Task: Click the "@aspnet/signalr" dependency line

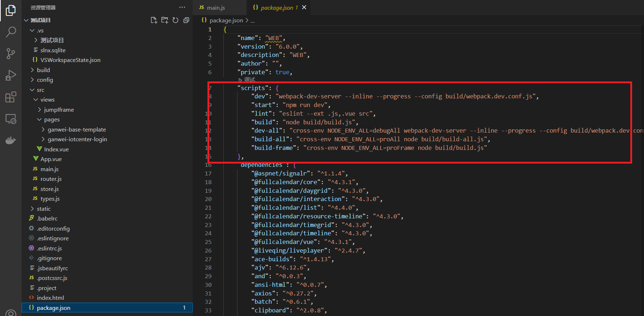Action: point(299,173)
